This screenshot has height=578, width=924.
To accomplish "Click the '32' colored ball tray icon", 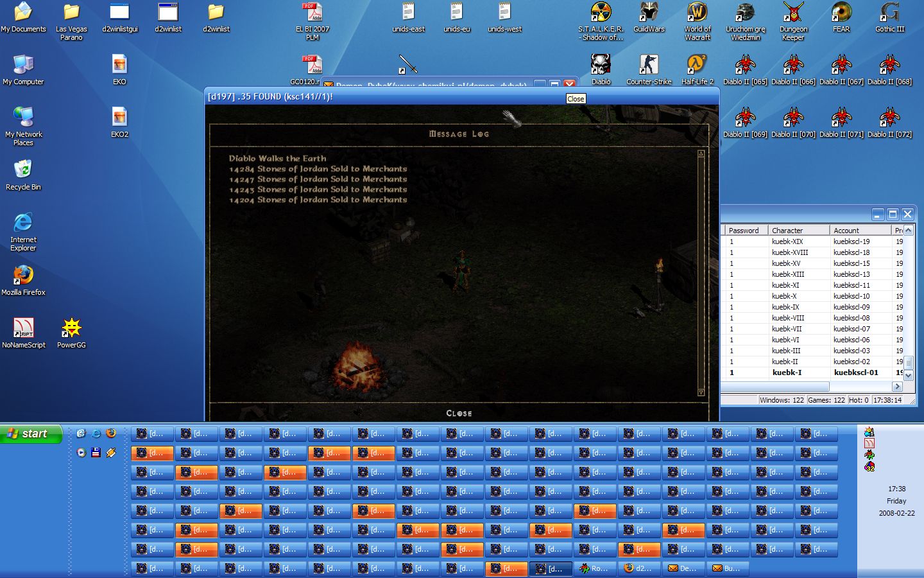I will 869,466.
